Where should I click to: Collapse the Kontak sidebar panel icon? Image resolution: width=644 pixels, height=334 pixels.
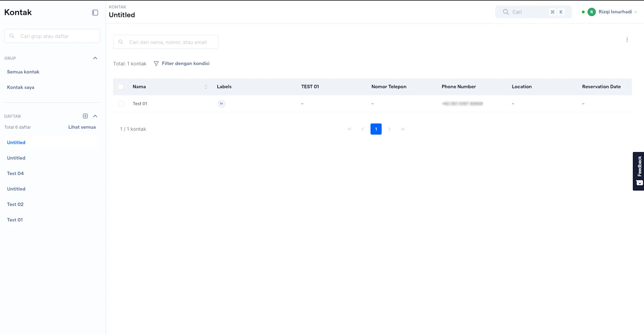[95, 12]
